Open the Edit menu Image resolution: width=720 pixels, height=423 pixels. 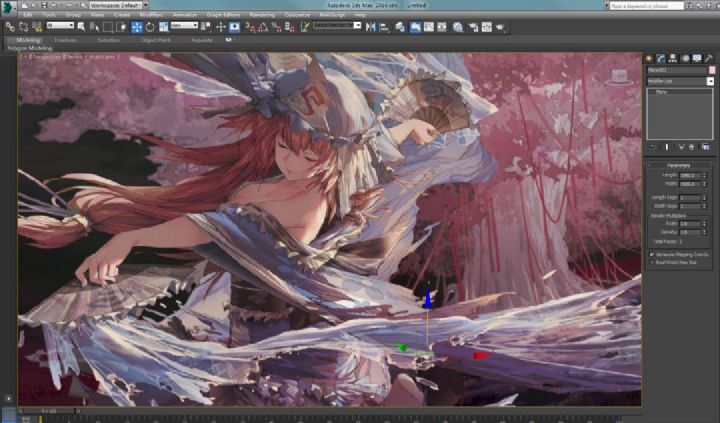click(x=28, y=15)
